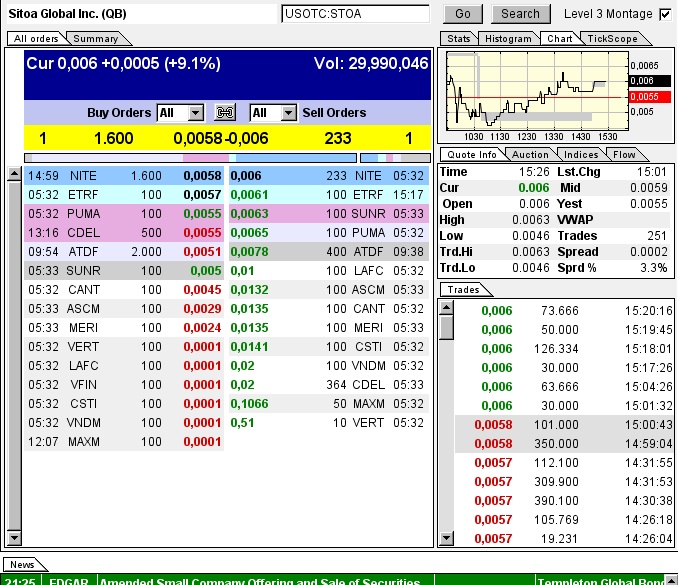678x585 pixels.
Task: Open the Histogram tab
Action: [x=508, y=38]
